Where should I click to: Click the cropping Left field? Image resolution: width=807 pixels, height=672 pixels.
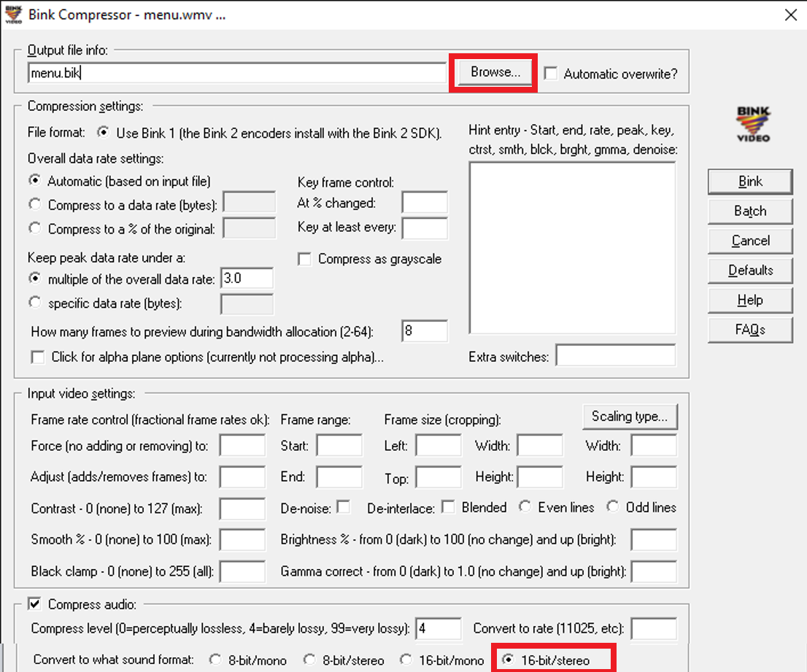[439, 445]
